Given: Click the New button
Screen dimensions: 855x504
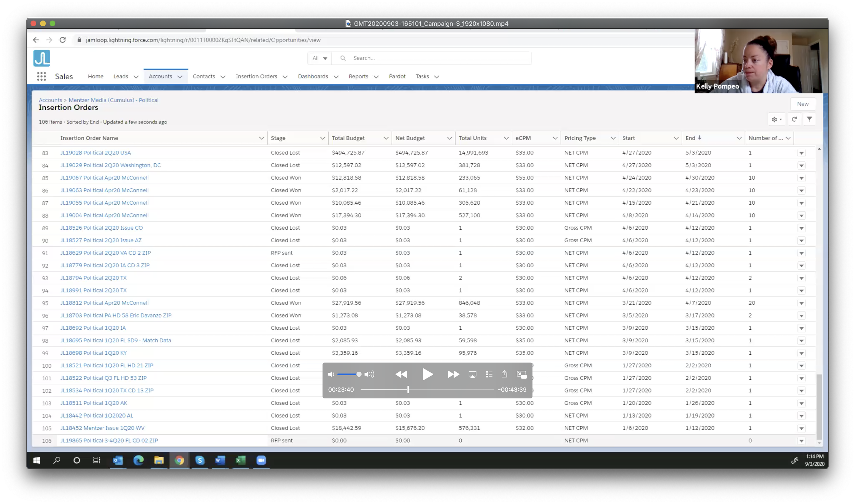Looking at the screenshot, I should click(x=803, y=104).
